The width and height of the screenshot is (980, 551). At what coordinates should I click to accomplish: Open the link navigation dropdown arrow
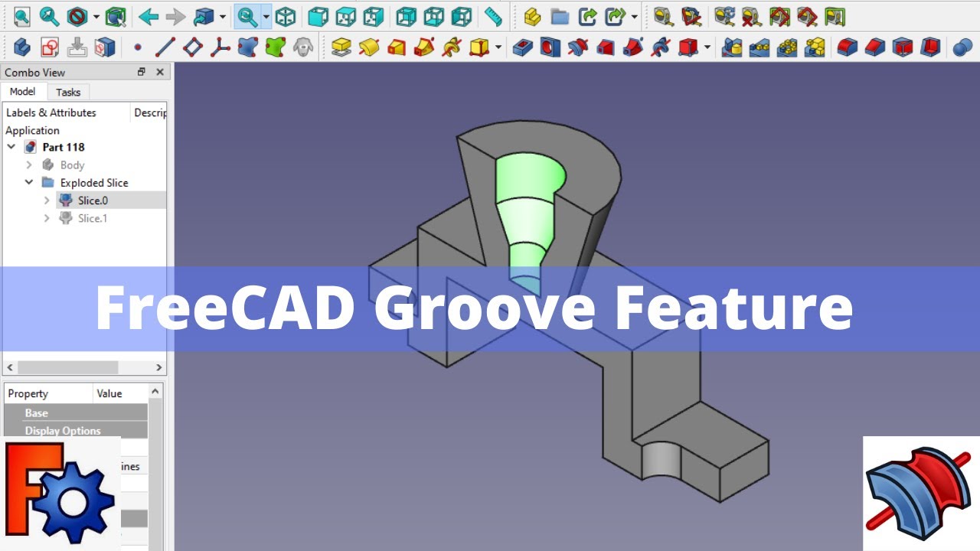pos(222,16)
